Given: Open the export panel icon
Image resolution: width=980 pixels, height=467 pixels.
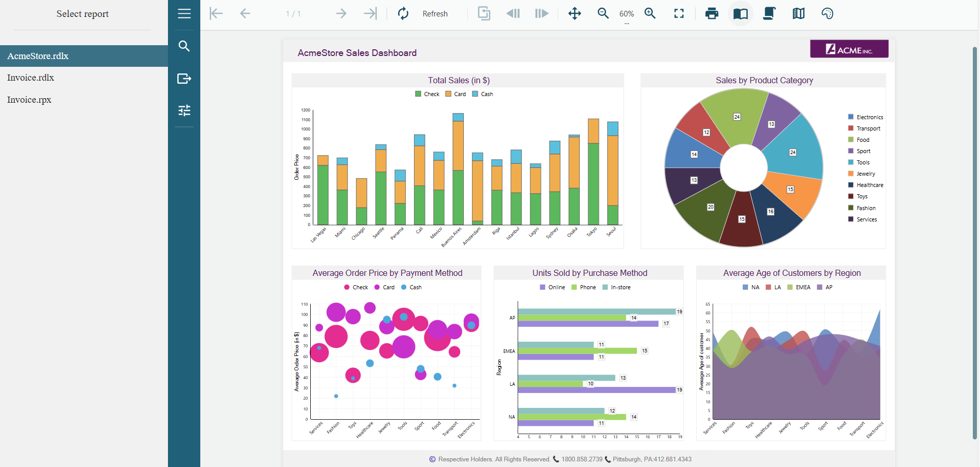Looking at the screenshot, I should pyautogui.click(x=184, y=79).
